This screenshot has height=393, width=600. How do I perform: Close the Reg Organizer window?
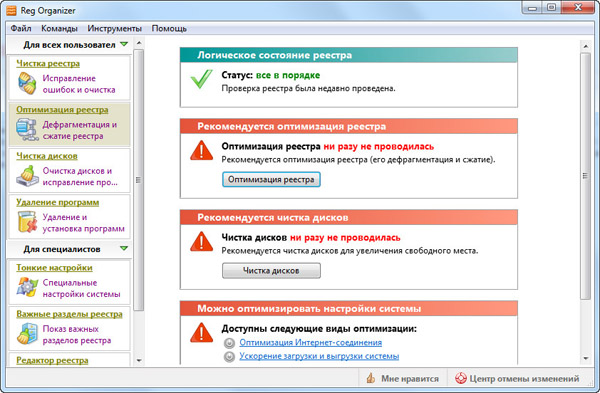(x=578, y=8)
